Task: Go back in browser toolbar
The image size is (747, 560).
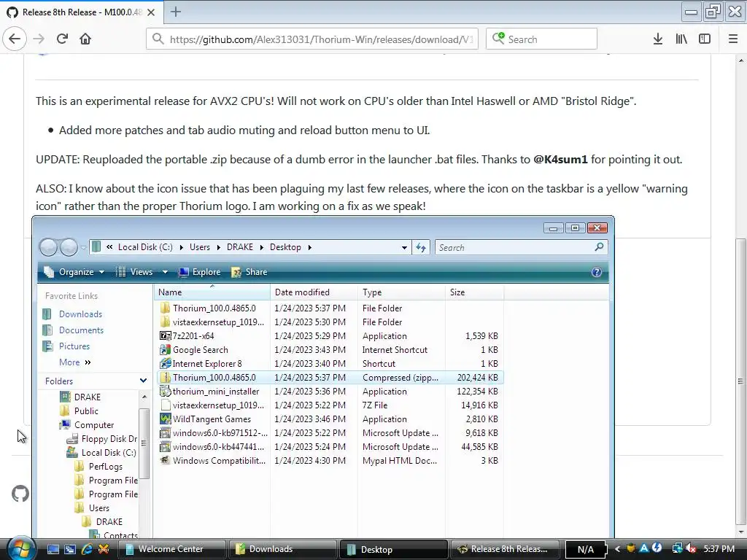Action: (15, 39)
